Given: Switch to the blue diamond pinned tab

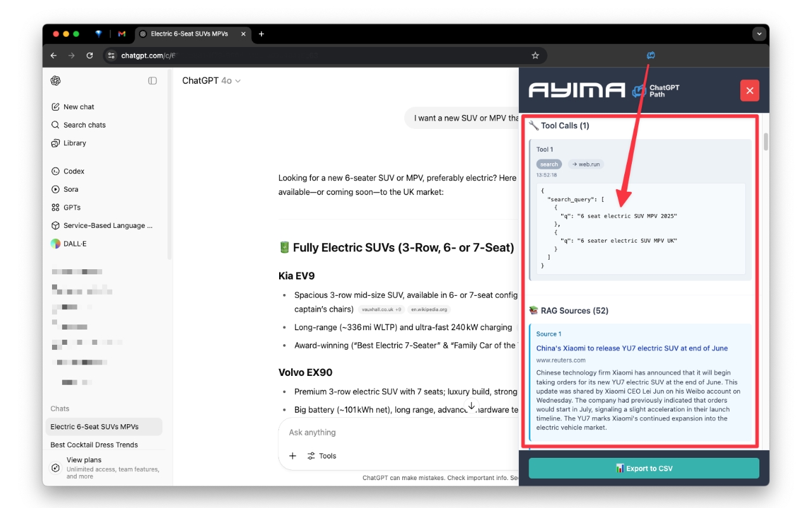Looking at the screenshot, I should pyautogui.click(x=98, y=34).
